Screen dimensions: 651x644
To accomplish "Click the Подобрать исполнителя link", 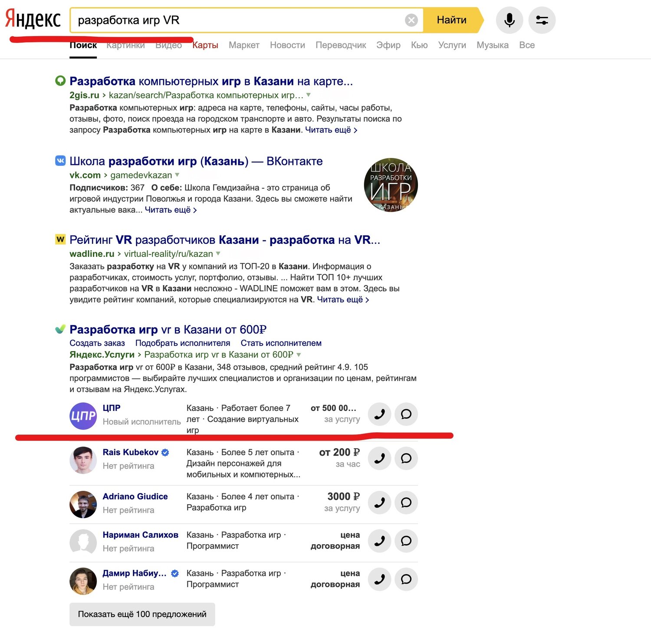I will point(183,343).
